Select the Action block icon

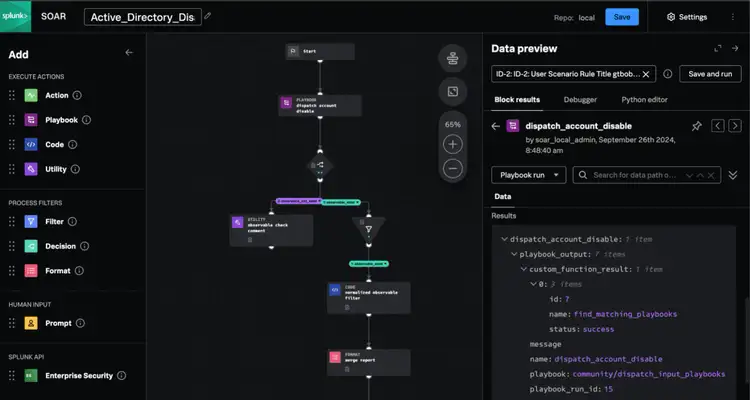click(32, 95)
